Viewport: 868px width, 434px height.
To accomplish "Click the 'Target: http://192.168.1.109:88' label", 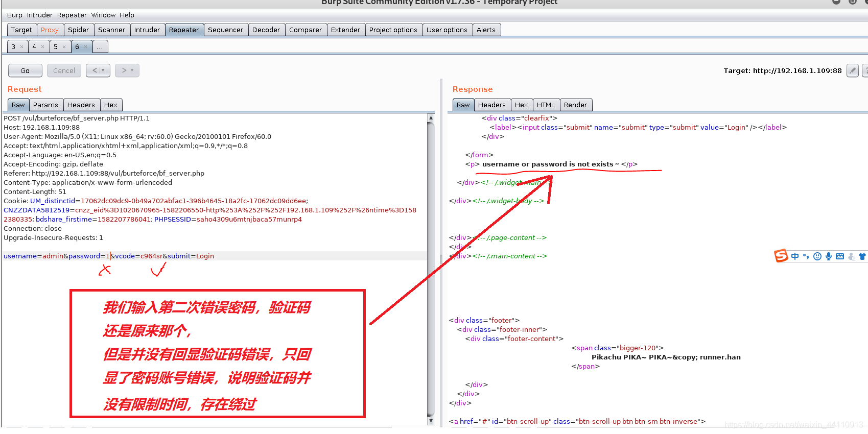I will (x=783, y=70).
